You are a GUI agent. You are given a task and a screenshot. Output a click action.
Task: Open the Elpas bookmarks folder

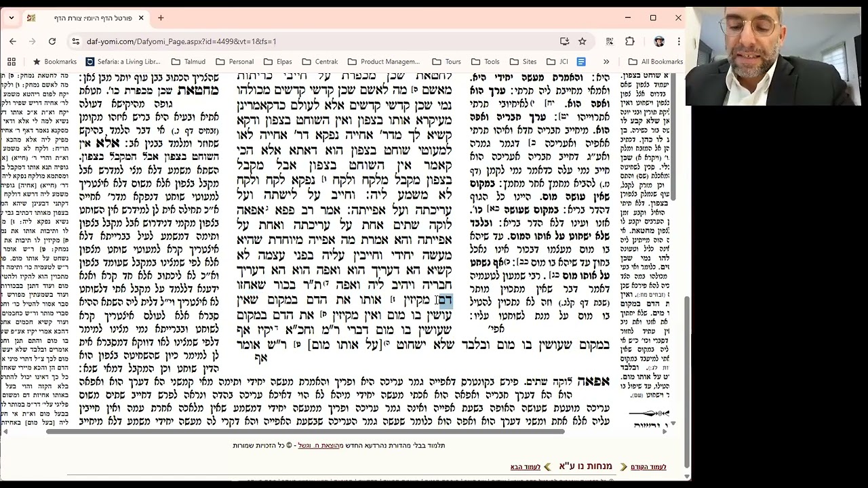click(278, 62)
